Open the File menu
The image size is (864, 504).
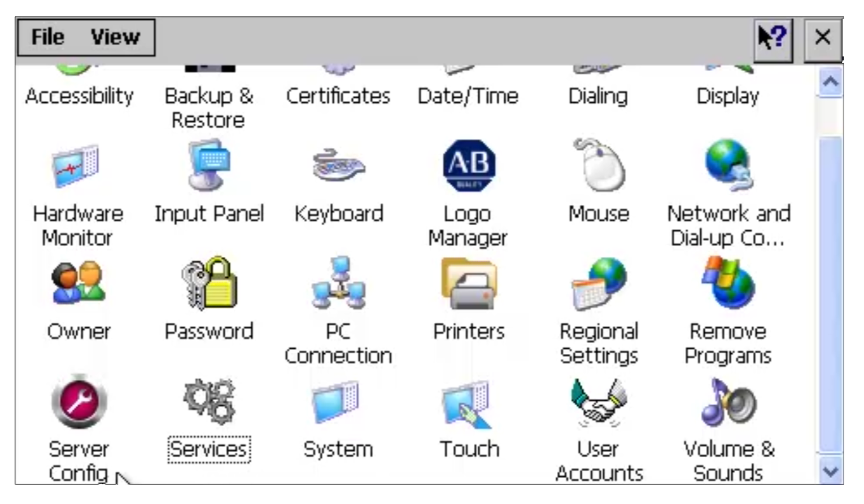(x=48, y=37)
